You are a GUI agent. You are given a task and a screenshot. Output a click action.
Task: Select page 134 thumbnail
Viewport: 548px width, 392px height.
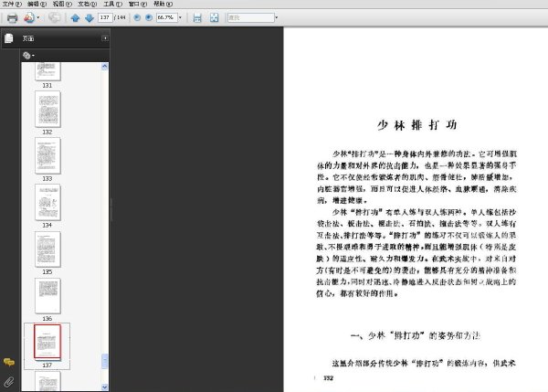point(47,203)
